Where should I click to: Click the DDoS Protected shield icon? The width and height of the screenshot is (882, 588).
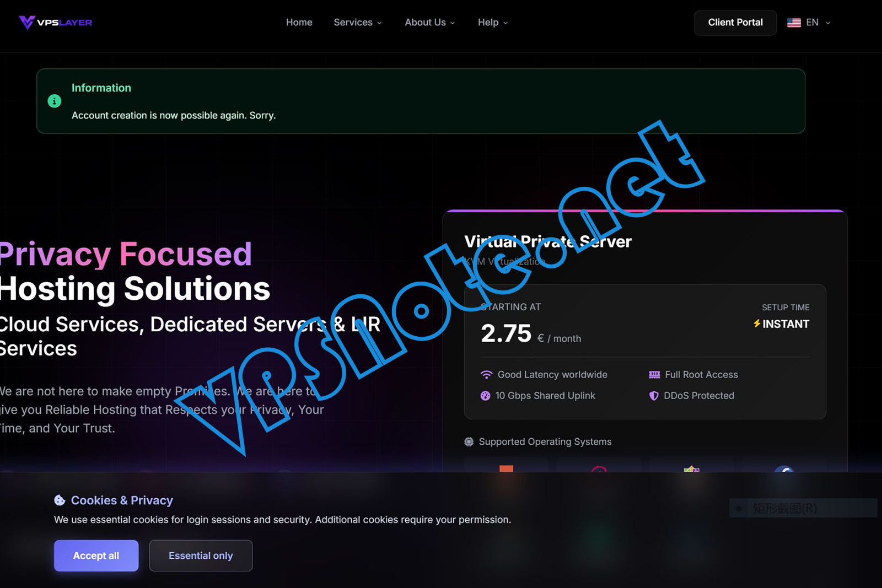pos(654,396)
